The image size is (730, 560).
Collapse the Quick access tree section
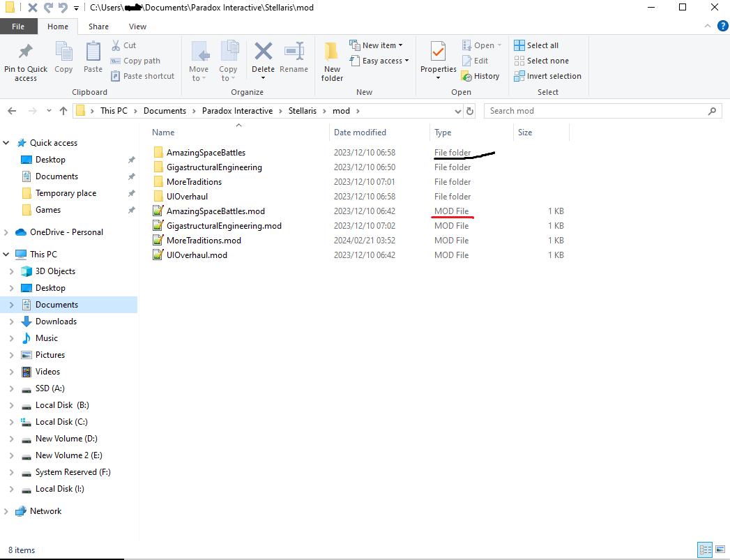coord(7,143)
